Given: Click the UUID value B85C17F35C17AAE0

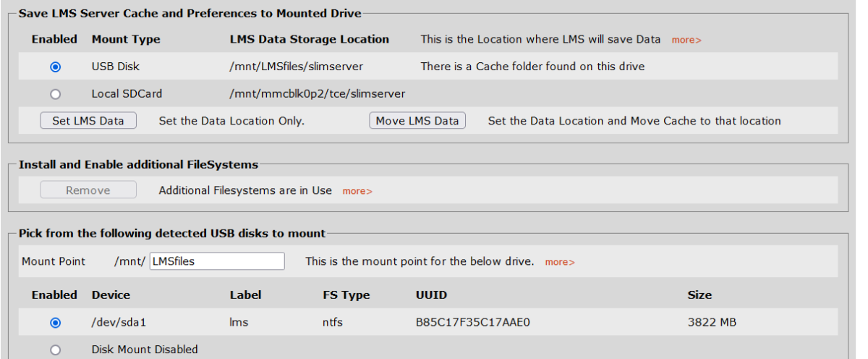Looking at the screenshot, I should 469,323.
